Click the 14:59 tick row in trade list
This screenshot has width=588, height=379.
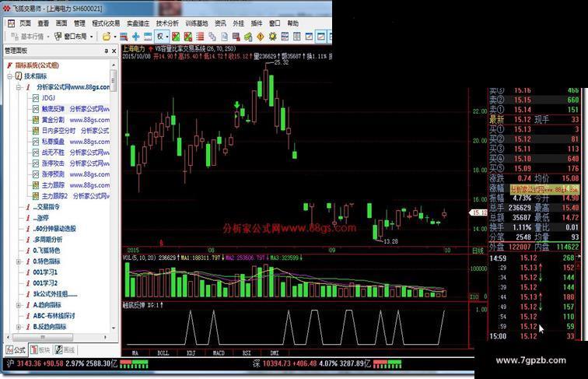(533, 258)
